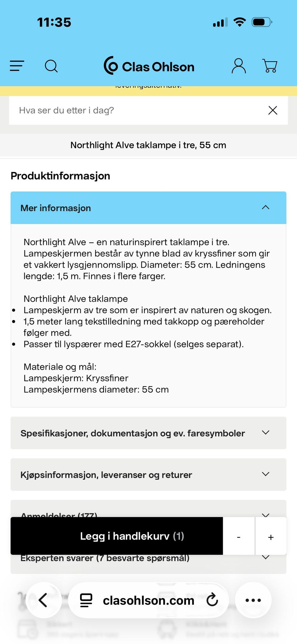Expand Kjøpsinformasjon, leveranser og returer

[148, 474]
